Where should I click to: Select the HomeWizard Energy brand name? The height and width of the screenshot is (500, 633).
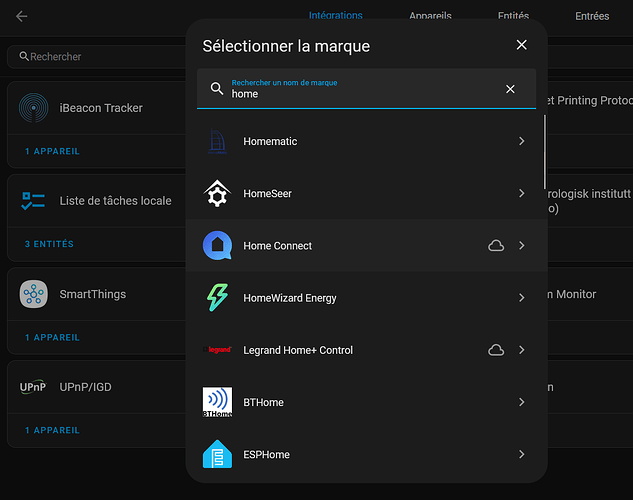coord(289,298)
